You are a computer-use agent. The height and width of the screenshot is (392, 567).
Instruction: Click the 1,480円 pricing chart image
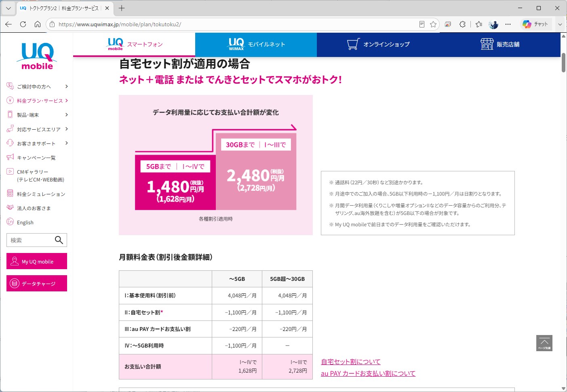pos(216,165)
